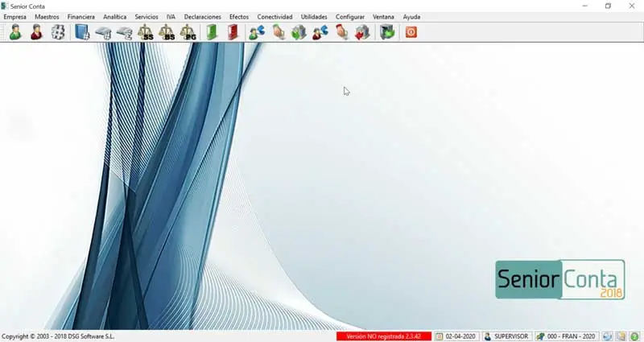Viewport: 644px width, 342px height.
Task: Open the Ayuda menu
Action: [x=411, y=17]
